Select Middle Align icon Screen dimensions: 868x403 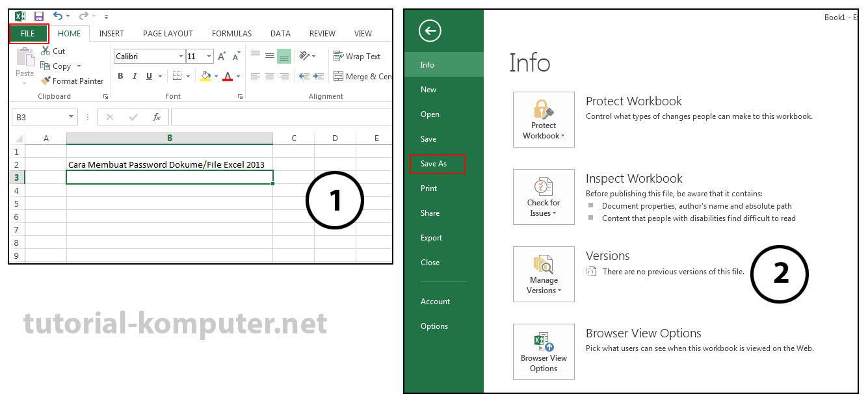point(270,56)
